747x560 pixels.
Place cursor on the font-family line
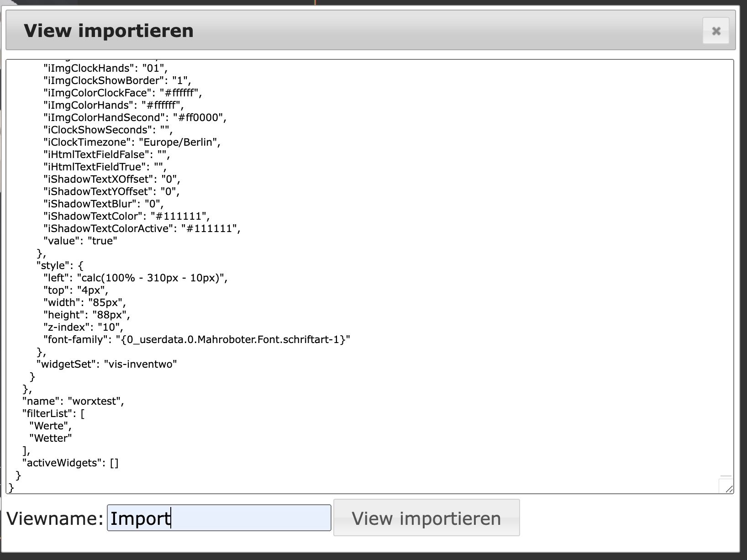[196, 340]
